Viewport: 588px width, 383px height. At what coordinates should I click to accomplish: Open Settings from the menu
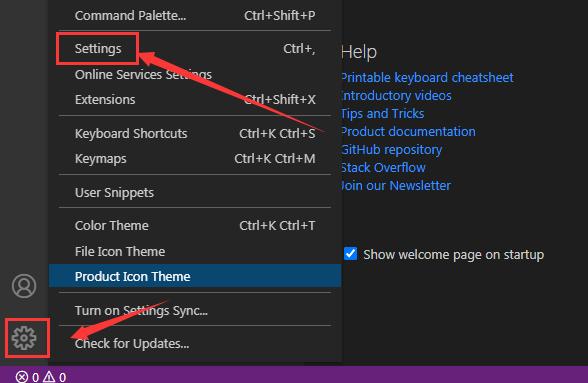coord(195,49)
